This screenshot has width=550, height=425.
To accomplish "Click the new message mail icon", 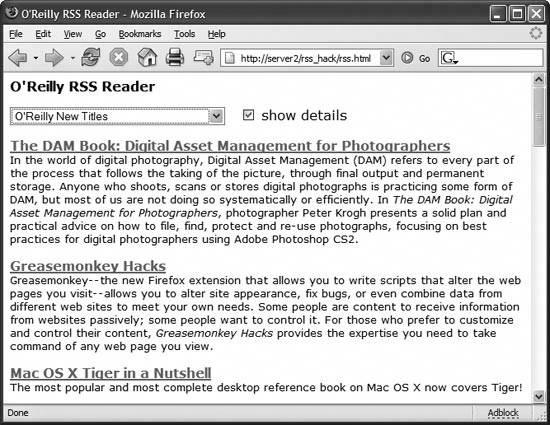I will (x=203, y=57).
